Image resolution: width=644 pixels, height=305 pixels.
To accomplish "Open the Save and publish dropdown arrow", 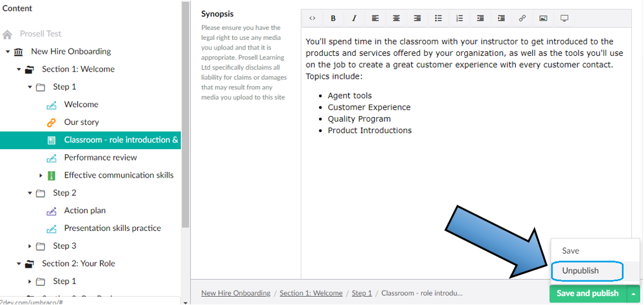I will (x=633, y=294).
